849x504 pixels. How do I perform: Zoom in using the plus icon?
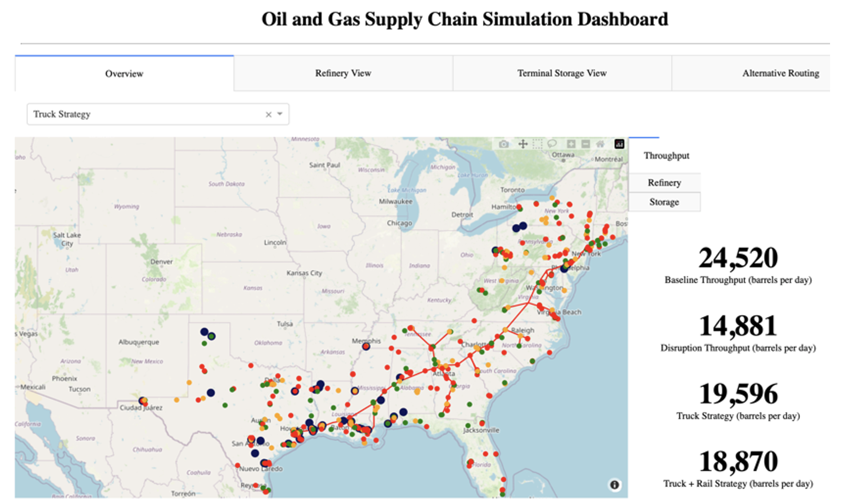pos(570,144)
